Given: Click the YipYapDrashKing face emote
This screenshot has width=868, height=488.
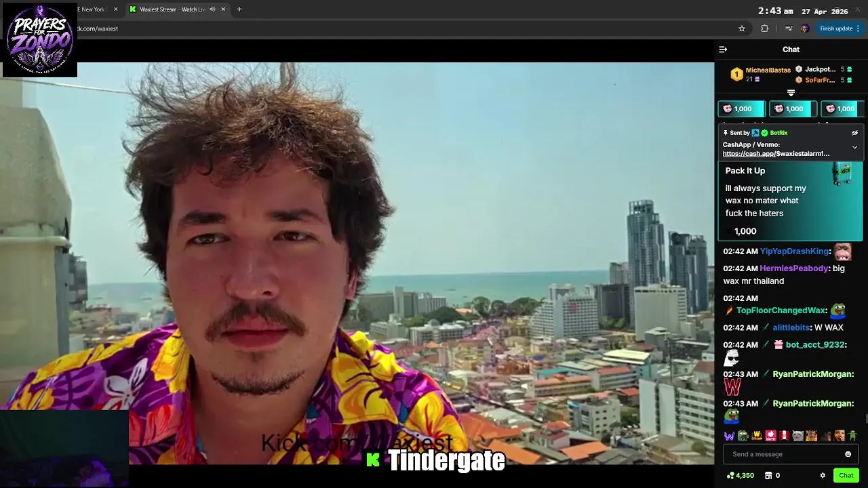Looking at the screenshot, I should [842, 252].
